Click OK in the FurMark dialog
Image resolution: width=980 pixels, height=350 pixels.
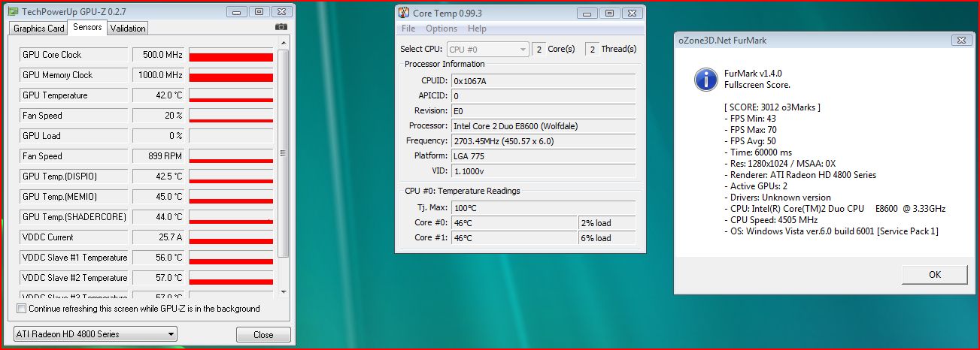point(935,274)
